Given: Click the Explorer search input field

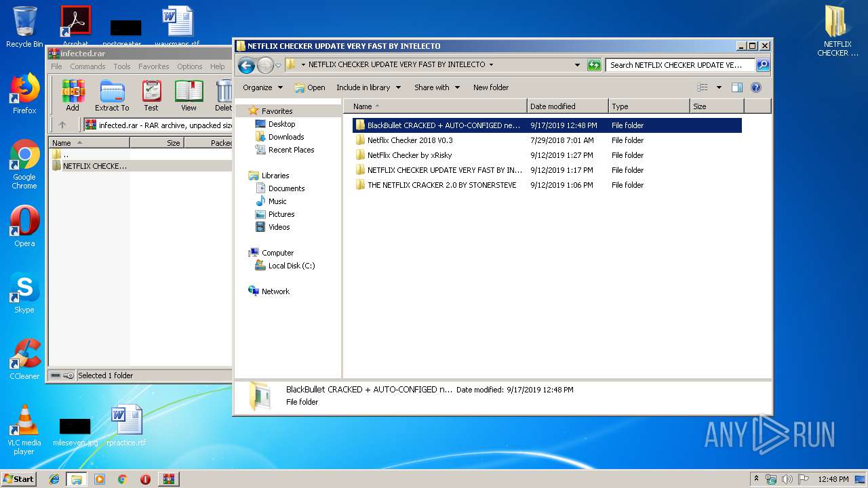Looking at the screenshot, I should [680, 65].
